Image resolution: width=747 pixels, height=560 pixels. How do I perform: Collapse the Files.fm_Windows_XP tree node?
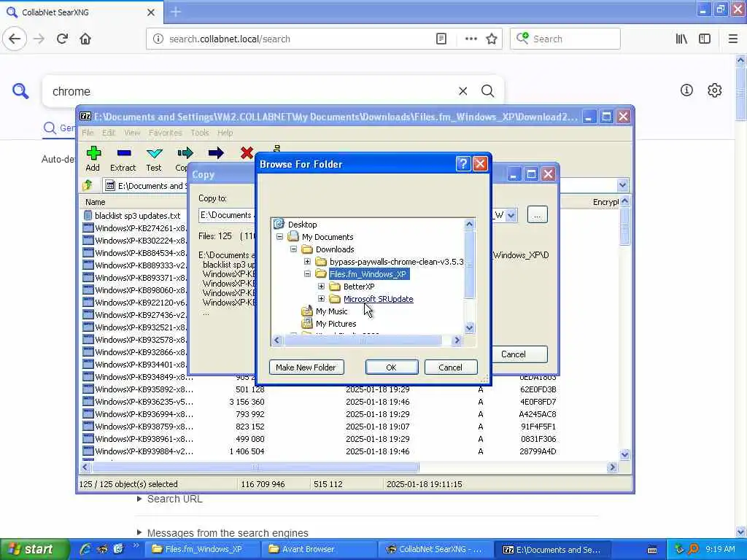pos(307,274)
